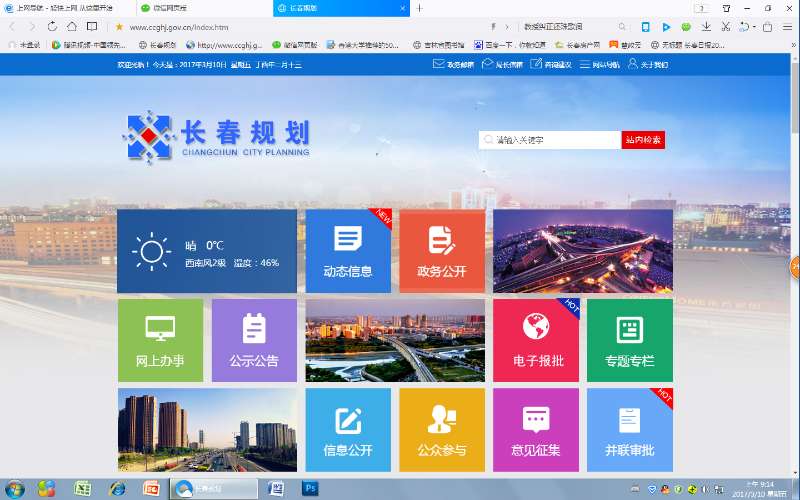
Task: Open the 关于我们 link in top bar
Action: click(648, 64)
